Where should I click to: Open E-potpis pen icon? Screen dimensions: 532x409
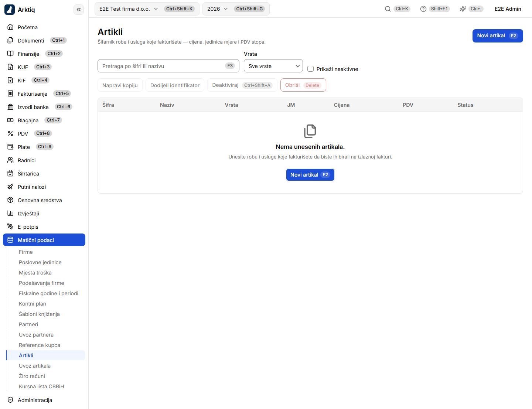coord(10,226)
